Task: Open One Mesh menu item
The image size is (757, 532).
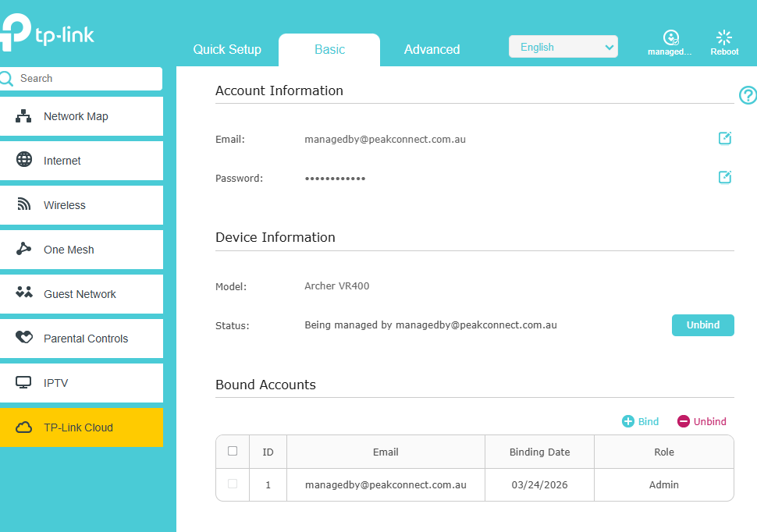Action: (x=81, y=250)
